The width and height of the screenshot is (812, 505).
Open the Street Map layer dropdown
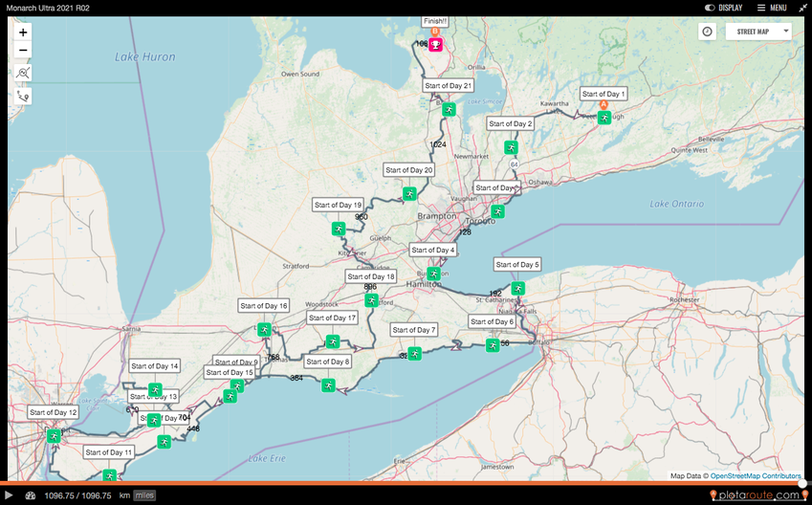point(758,32)
